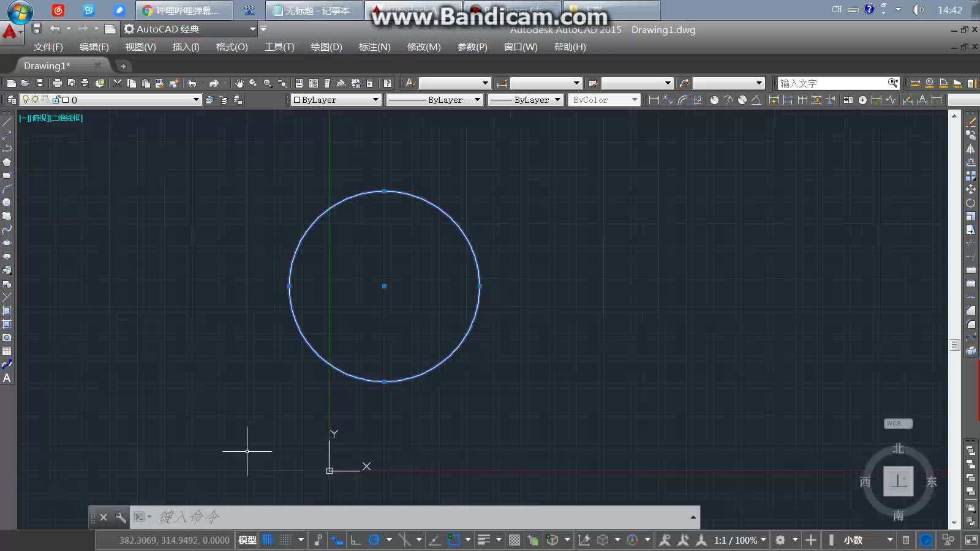Image resolution: width=980 pixels, height=551 pixels.
Task: Toggle ortho mode in status bar
Action: (355, 540)
